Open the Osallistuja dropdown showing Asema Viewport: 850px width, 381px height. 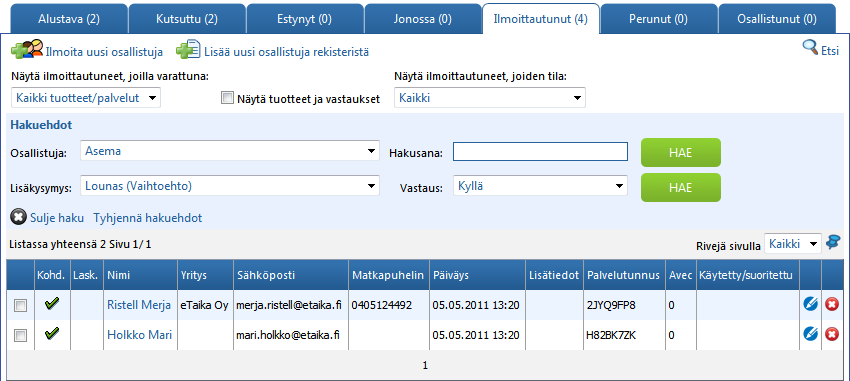point(229,152)
